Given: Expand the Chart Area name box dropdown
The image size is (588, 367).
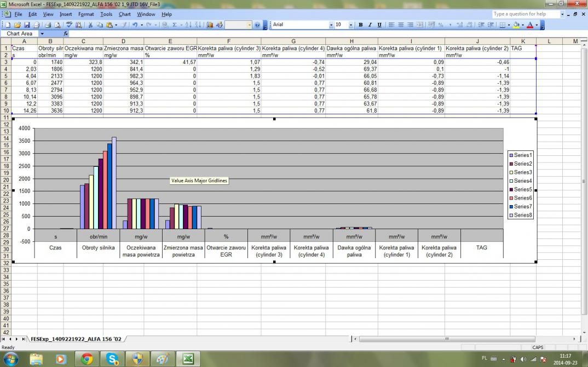Looking at the screenshot, I should [x=43, y=34].
